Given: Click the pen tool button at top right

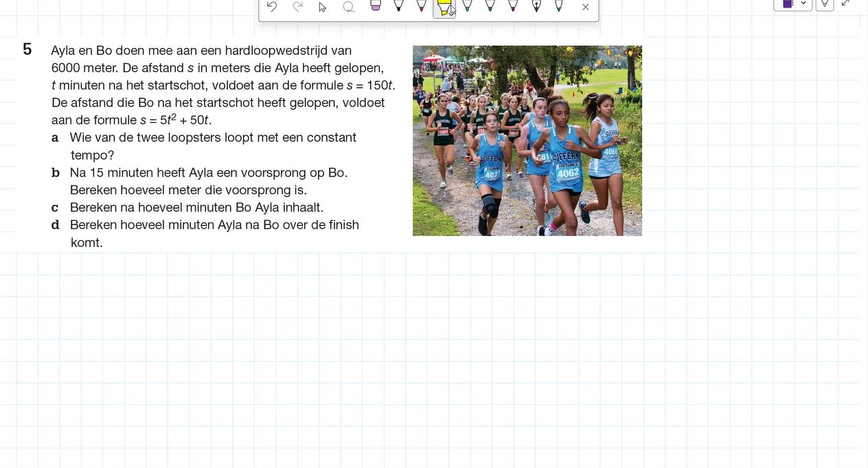Looking at the screenshot, I should (825, 3).
